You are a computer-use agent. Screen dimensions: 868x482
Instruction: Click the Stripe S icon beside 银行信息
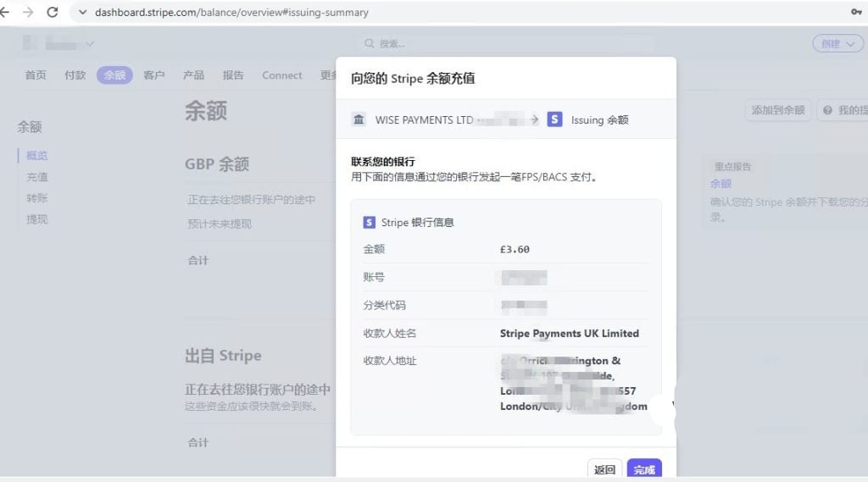click(x=370, y=223)
